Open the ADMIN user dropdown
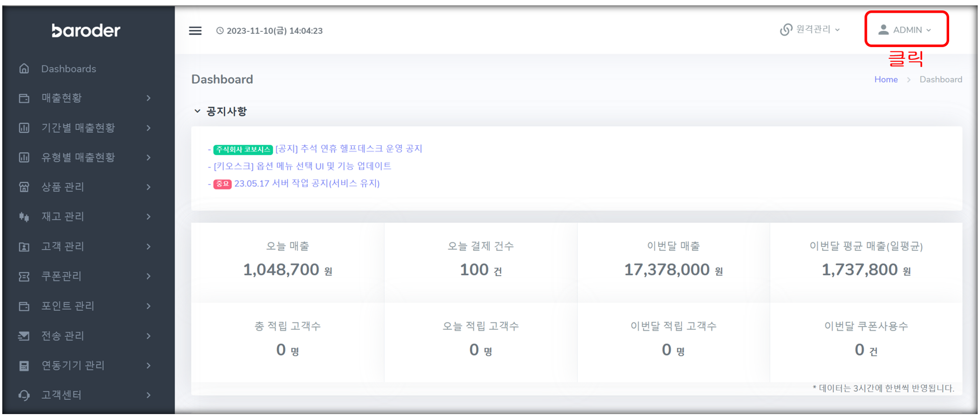This screenshot has height=416, width=980. pyautogui.click(x=906, y=30)
